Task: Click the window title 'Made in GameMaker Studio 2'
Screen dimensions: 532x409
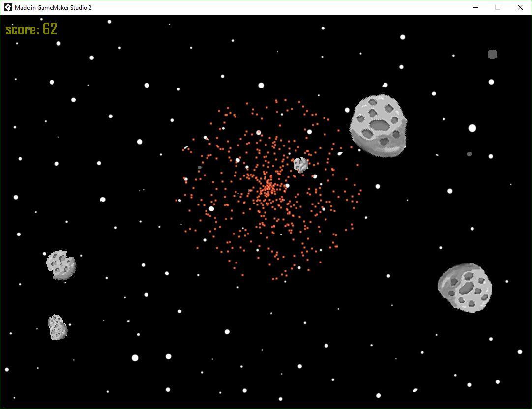Action: (x=53, y=7)
